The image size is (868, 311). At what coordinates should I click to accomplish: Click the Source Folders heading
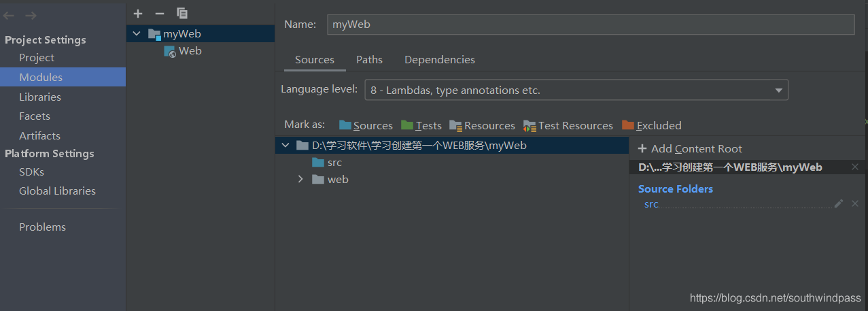tap(676, 189)
